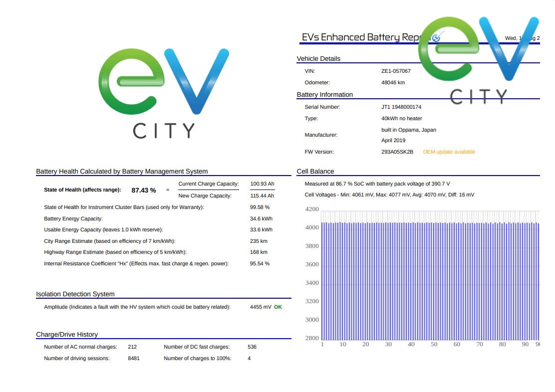
Task: Select firmware version '293A05SK2B'
Action: 397,152
